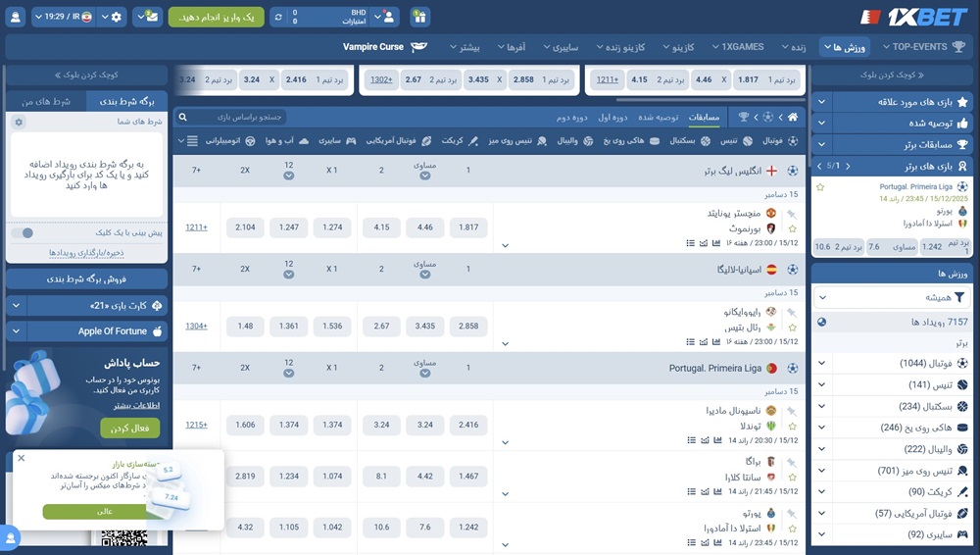Favorite the Manchester United match star
Viewport: 980px width, 555px height.
[x=793, y=229]
